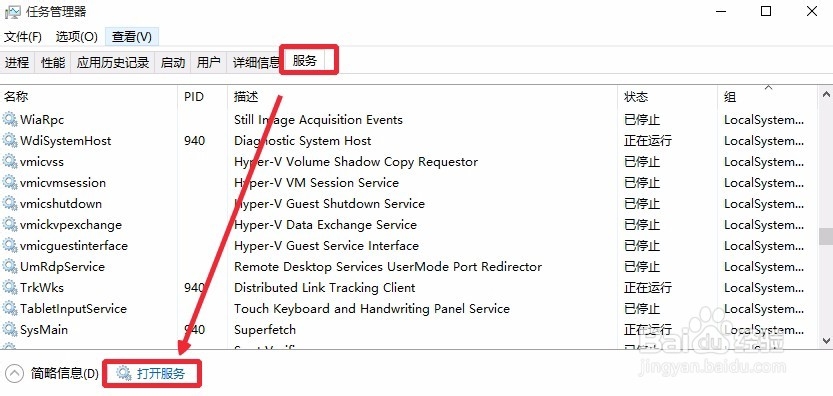Click the 简略信息(D) label
Viewport: 833px width, 396px height.
coord(64,374)
